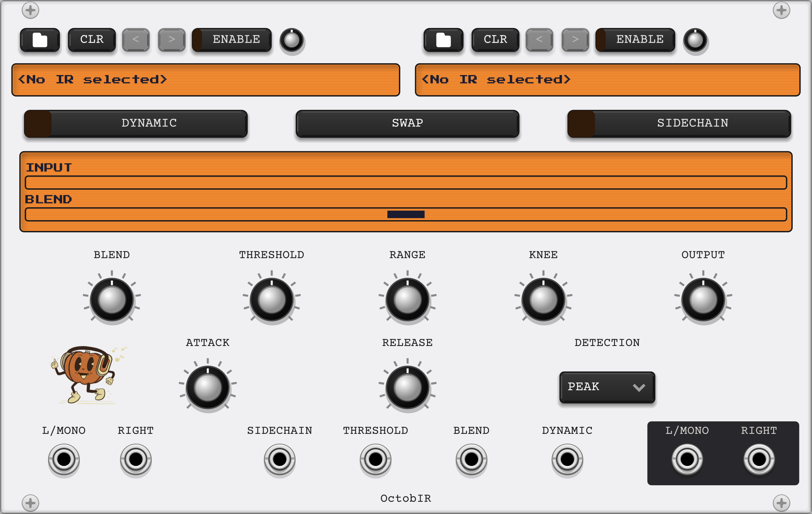Image resolution: width=812 pixels, height=514 pixels.
Task: Click the left IR name display
Action: click(x=206, y=80)
